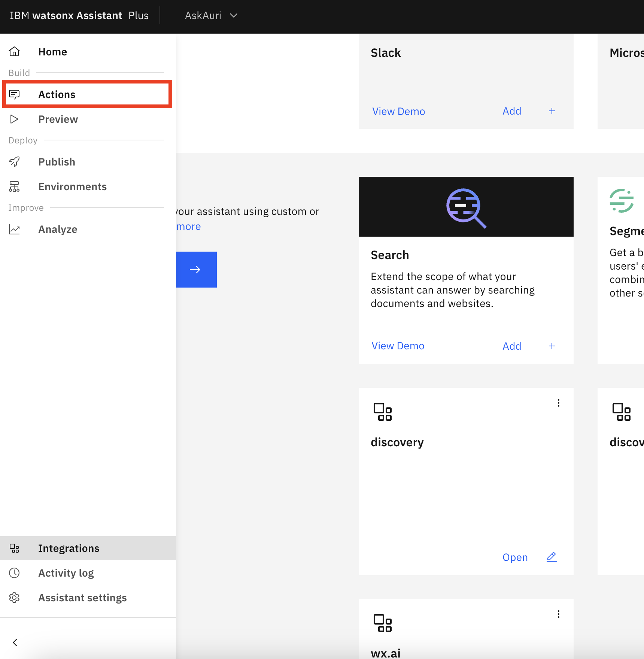
Task: Click the Analyze chart icon
Action: pyautogui.click(x=14, y=229)
